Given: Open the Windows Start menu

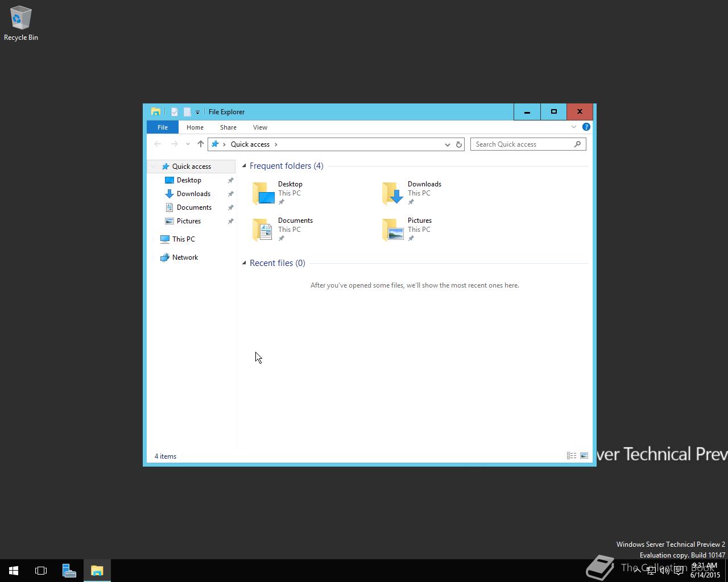Looking at the screenshot, I should pyautogui.click(x=14, y=571).
